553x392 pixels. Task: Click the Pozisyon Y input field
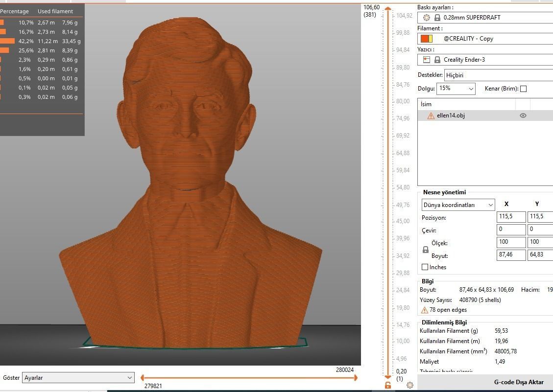click(x=540, y=217)
